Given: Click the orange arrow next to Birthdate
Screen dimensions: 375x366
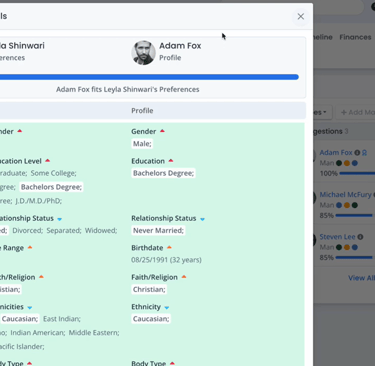Looking at the screenshot, I should pos(169,247).
